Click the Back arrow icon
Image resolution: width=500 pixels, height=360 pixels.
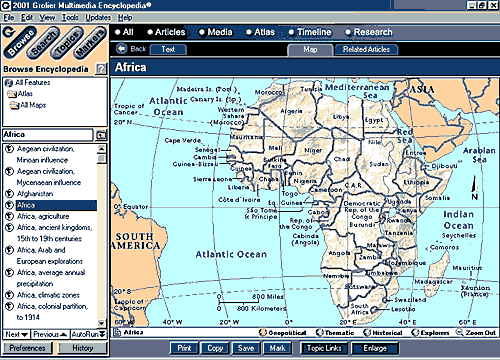122,49
